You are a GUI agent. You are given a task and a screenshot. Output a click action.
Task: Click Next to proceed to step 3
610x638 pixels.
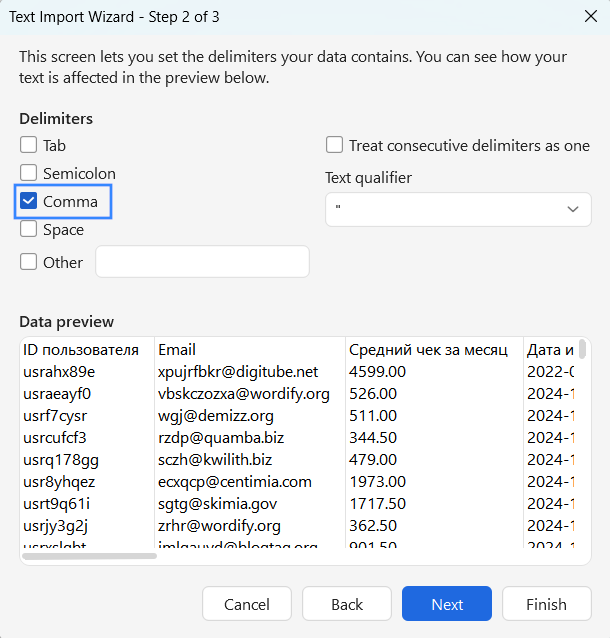tap(447, 604)
